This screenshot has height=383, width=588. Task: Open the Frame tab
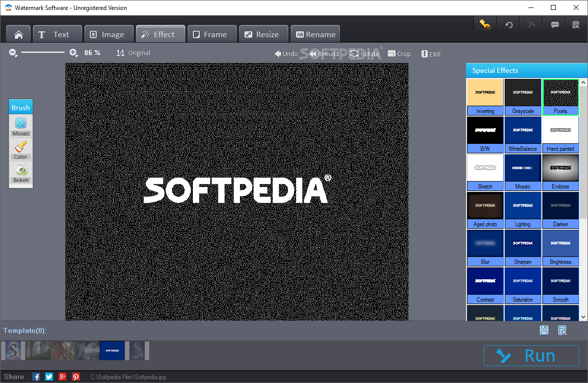(x=212, y=35)
